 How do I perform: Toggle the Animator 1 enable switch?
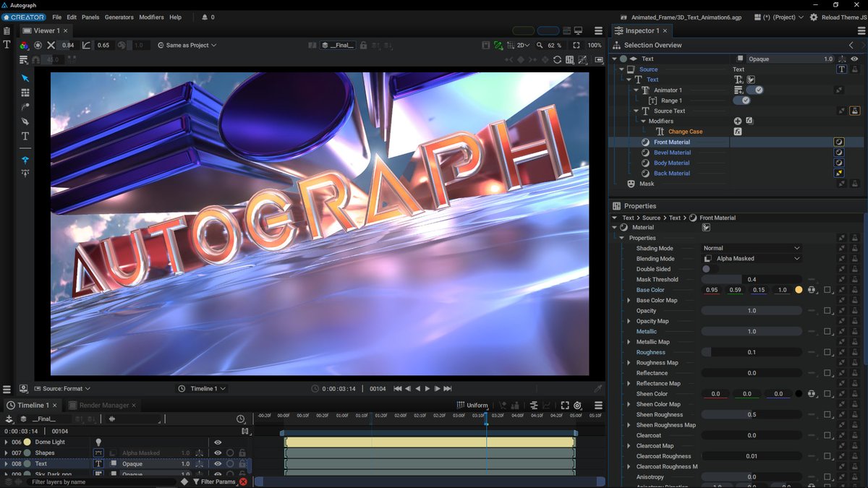[x=755, y=90]
